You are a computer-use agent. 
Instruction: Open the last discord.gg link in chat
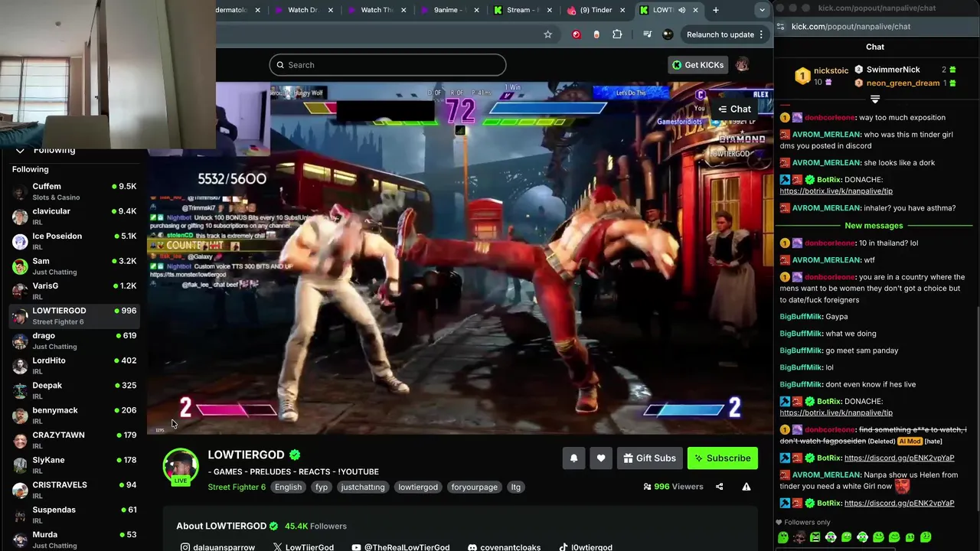899,504
